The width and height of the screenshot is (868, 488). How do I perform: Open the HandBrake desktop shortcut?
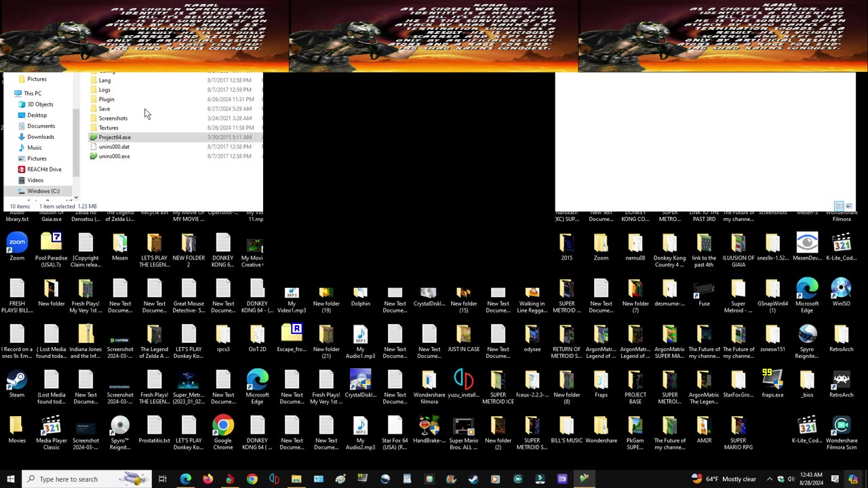click(429, 430)
